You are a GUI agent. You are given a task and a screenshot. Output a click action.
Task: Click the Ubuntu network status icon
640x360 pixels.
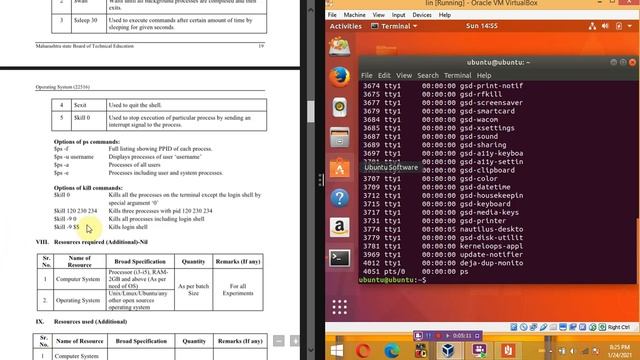click(x=592, y=26)
